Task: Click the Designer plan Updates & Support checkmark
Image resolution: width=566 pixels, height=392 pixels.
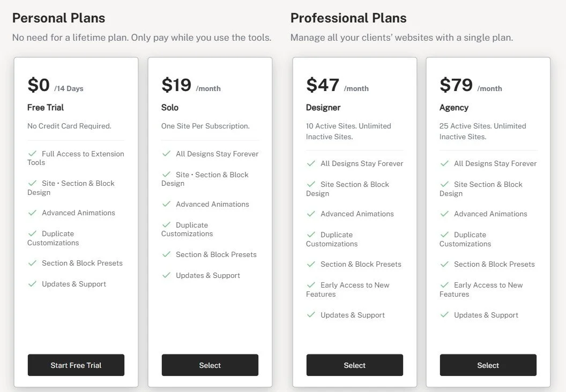Action: 311,315
